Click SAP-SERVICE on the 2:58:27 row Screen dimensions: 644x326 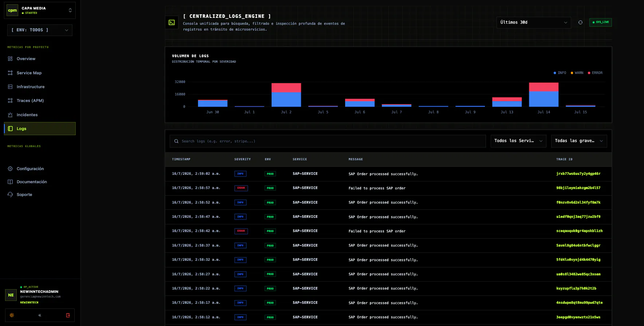click(x=305, y=274)
